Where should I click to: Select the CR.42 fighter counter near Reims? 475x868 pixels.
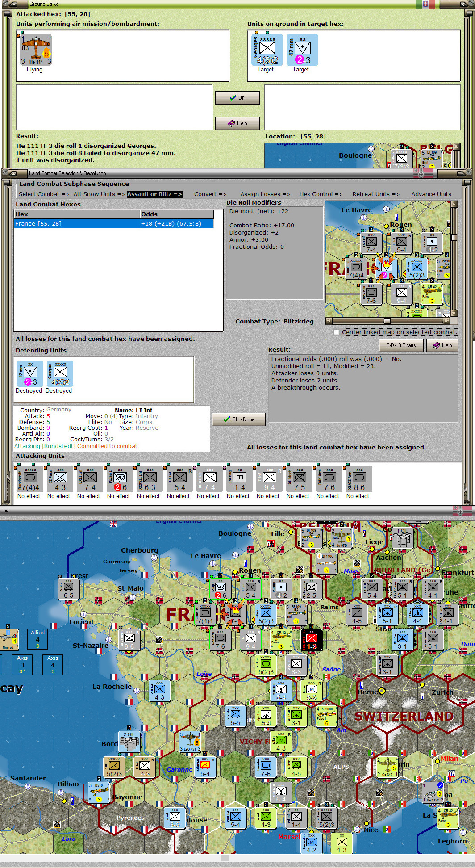click(281, 640)
